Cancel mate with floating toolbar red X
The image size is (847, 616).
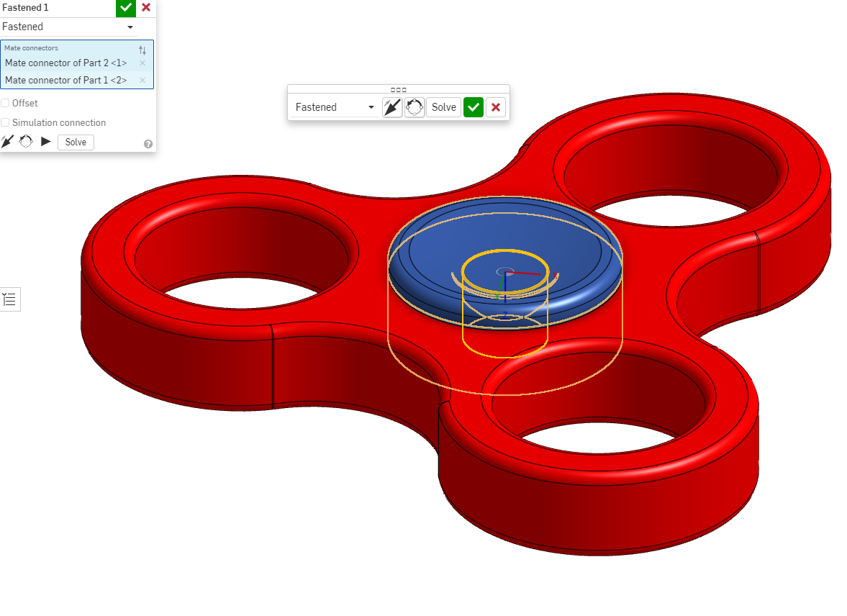point(496,107)
